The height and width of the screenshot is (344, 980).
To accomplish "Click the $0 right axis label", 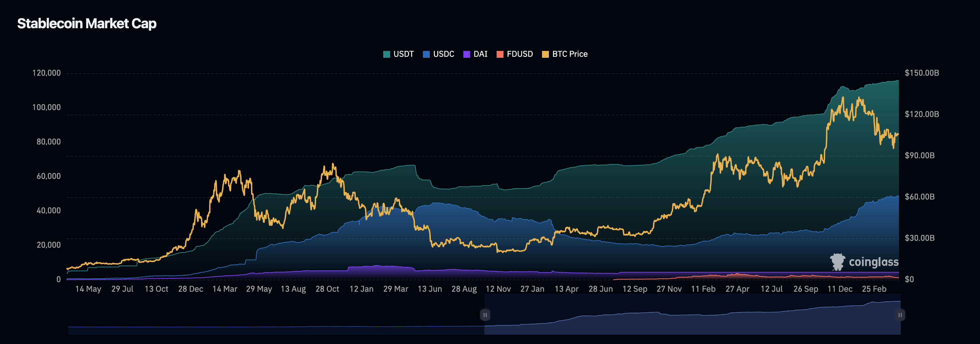I will tap(909, 279).
